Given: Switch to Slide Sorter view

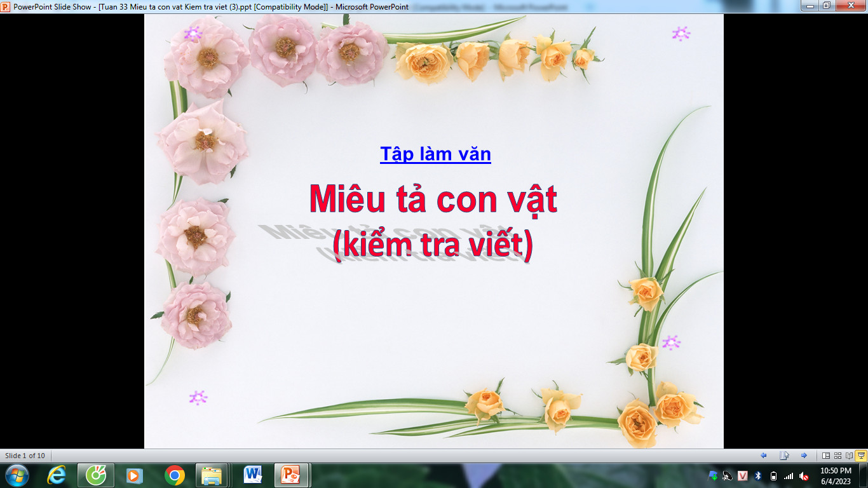Looking at the screenshot, I should click(x=837, y=456).
